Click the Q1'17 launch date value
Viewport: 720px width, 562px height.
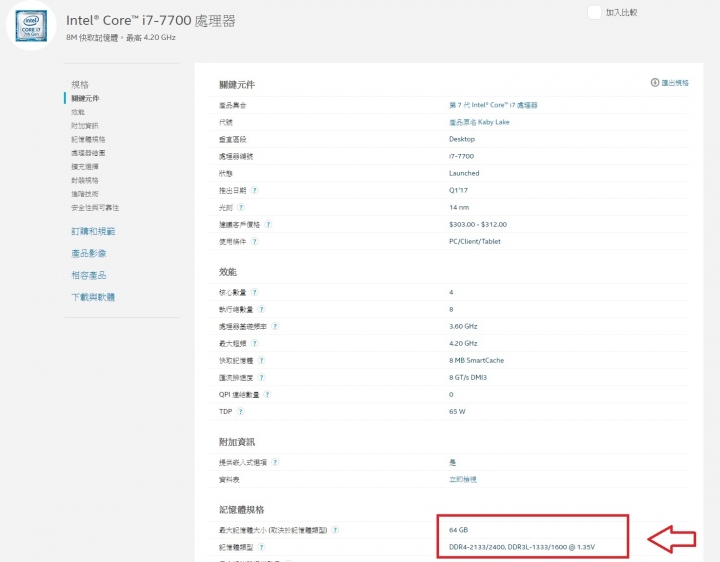[458, 190]
